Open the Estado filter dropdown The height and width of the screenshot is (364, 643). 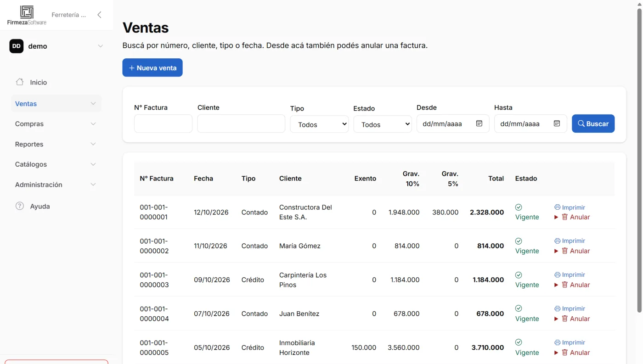coord(383,124)
